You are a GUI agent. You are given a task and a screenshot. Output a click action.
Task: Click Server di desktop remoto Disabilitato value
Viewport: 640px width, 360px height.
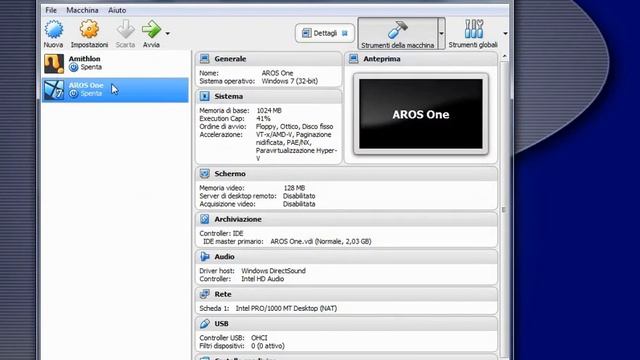click(x=299, y=196)
